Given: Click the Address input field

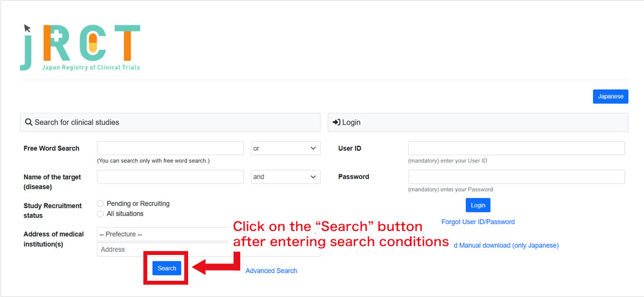Looking at the screenshot, I should coord(164,249).
